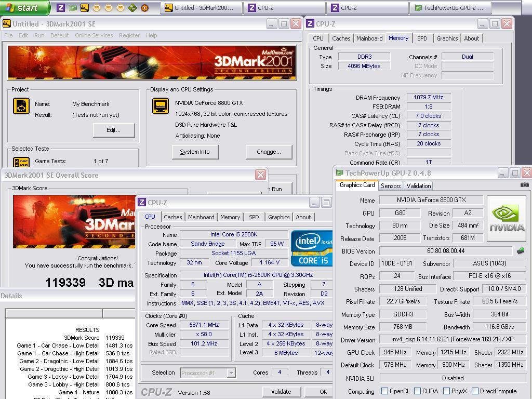This screenshot has width=532, height=399.
Task: Save the BIOS using the chip icon in GPU-Z
Action: [520, 251]
